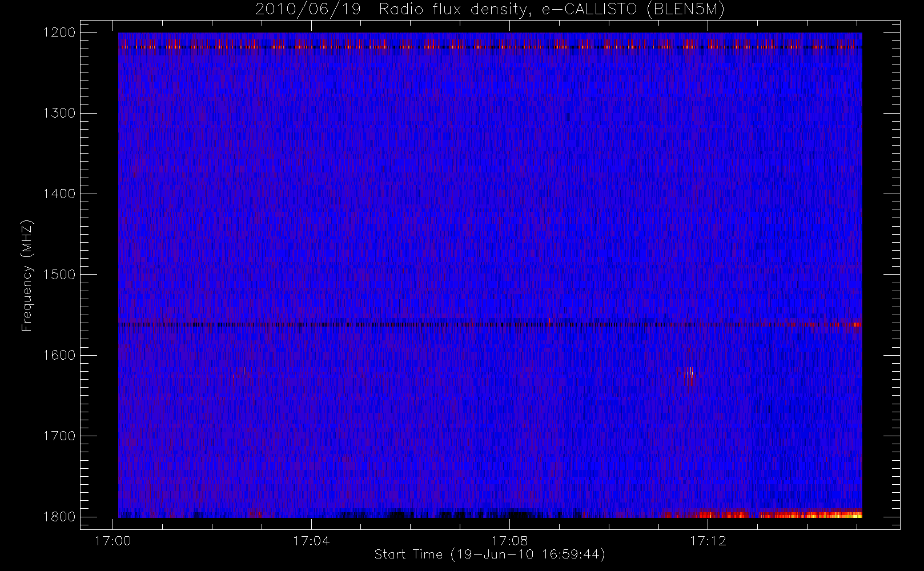Click the 17:00 time tick label
The height and width of the screenshot is (571, 924).
coord(113,541)
